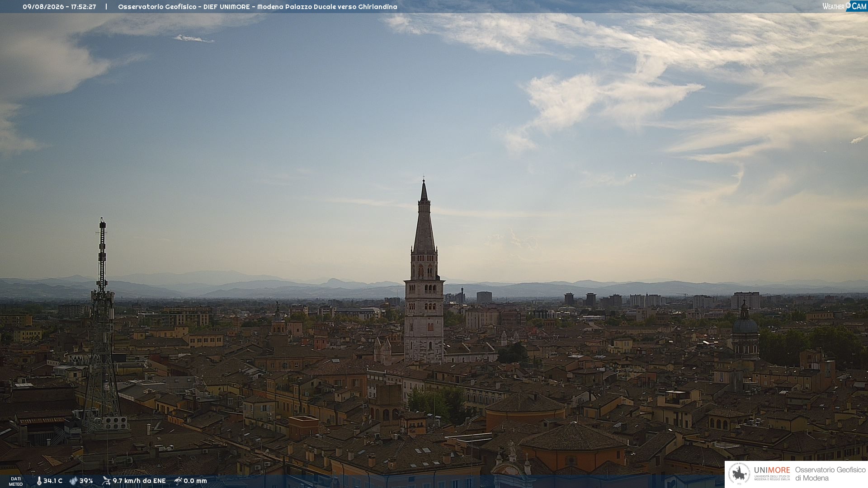This screenshot has height=488, width=868.
Task: Click the UNIMORE wordmark
Action: 772,470
